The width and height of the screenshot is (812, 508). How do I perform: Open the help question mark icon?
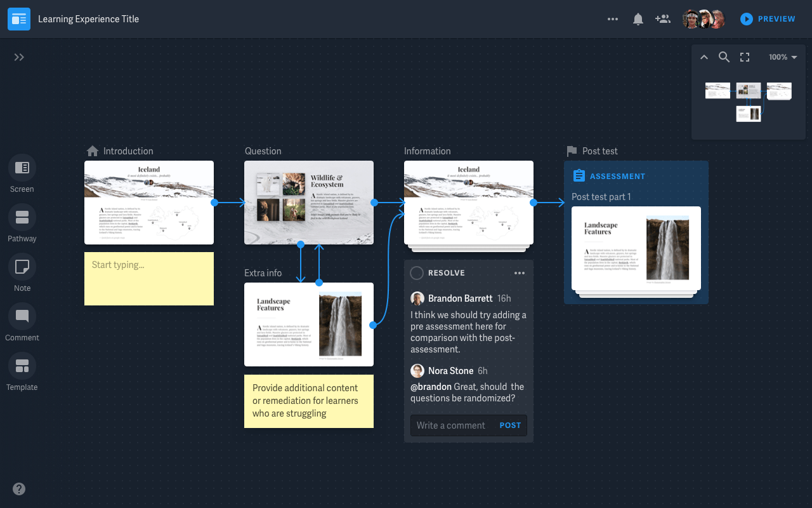click(19, 489)
